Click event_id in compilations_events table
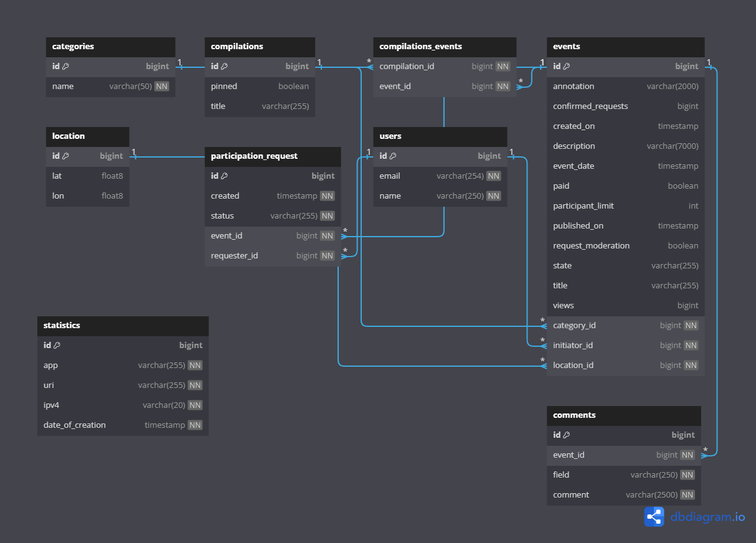756x543 pixels. point(445,86)
